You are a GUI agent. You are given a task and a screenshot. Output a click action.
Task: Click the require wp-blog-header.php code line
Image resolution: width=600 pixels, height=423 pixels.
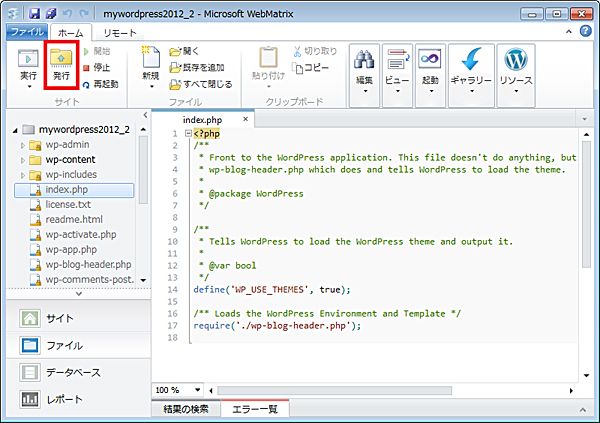[x=277, y=325]
